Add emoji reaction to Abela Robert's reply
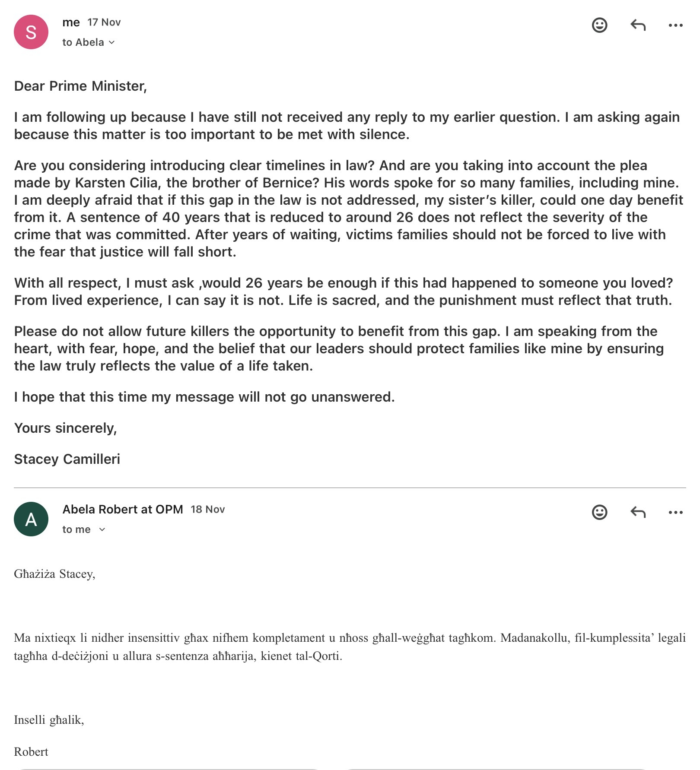Image resolution: width=700 pixels, height=770 pixels. coord(599,513)
